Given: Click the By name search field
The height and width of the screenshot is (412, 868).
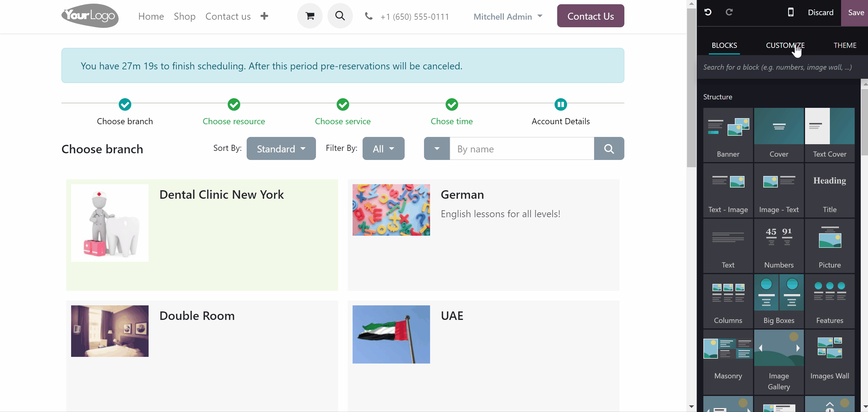Looking at the screenshot, I should (x=521, y=148).
